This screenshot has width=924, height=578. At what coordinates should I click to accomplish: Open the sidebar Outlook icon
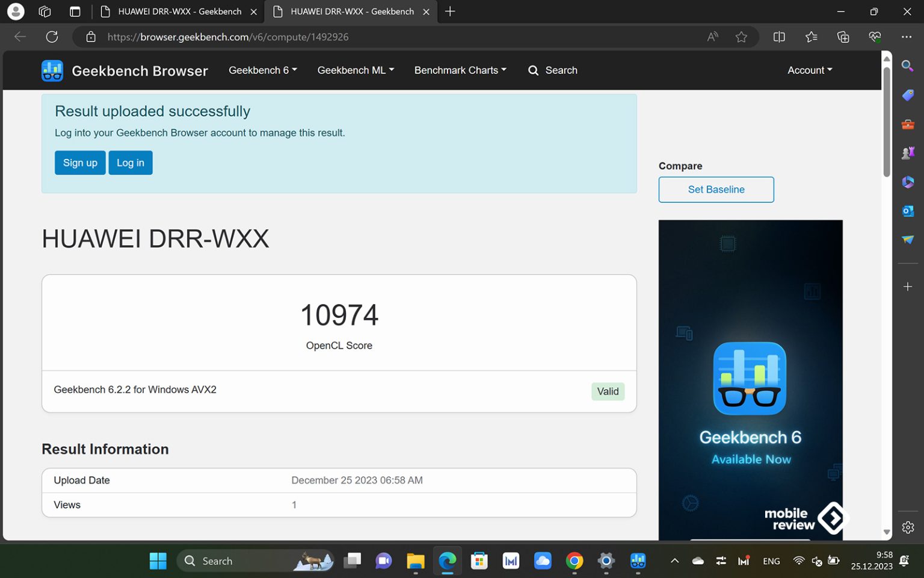(908, 211)
